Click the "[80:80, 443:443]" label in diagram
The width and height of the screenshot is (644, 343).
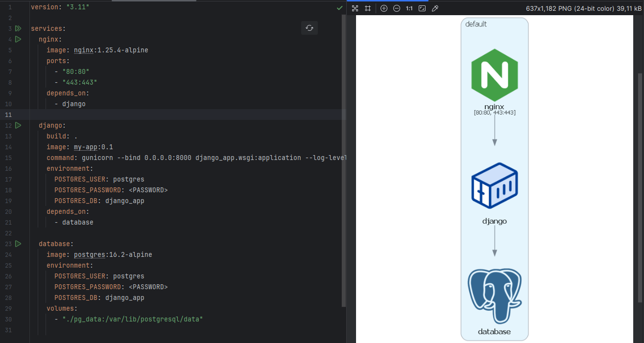coord(495,113)
